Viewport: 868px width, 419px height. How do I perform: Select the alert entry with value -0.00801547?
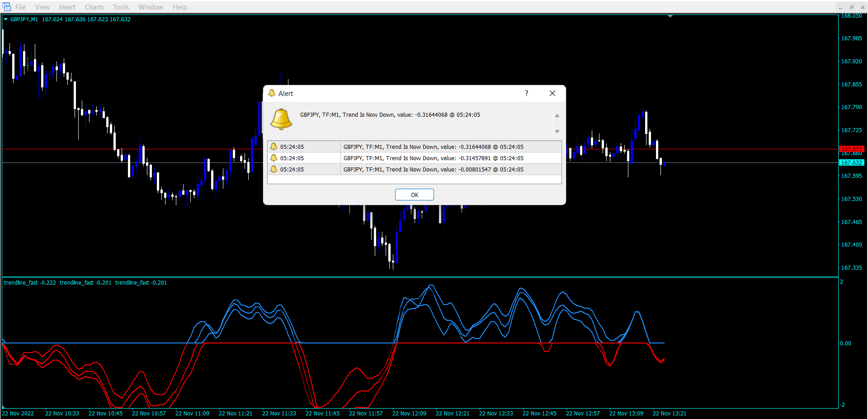coord(433,170)
